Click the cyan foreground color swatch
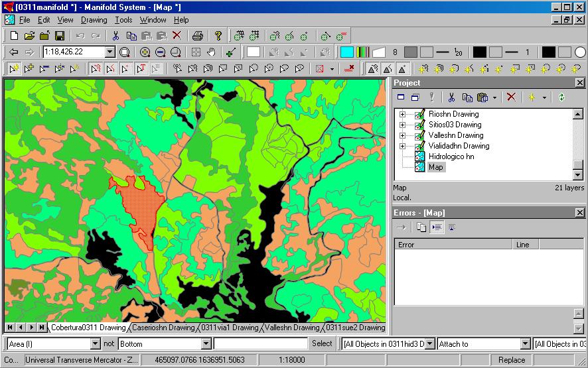 [346, 52]
